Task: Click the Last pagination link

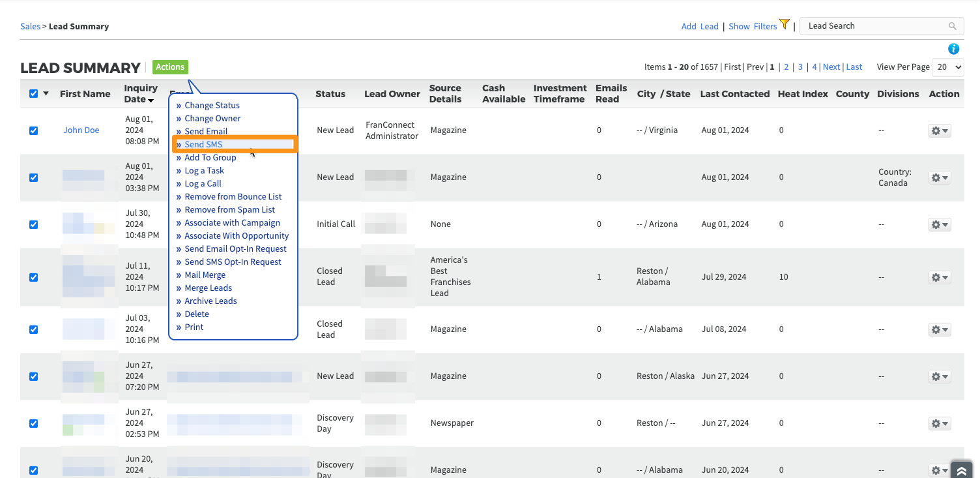Action: click(x=854, y=67)
